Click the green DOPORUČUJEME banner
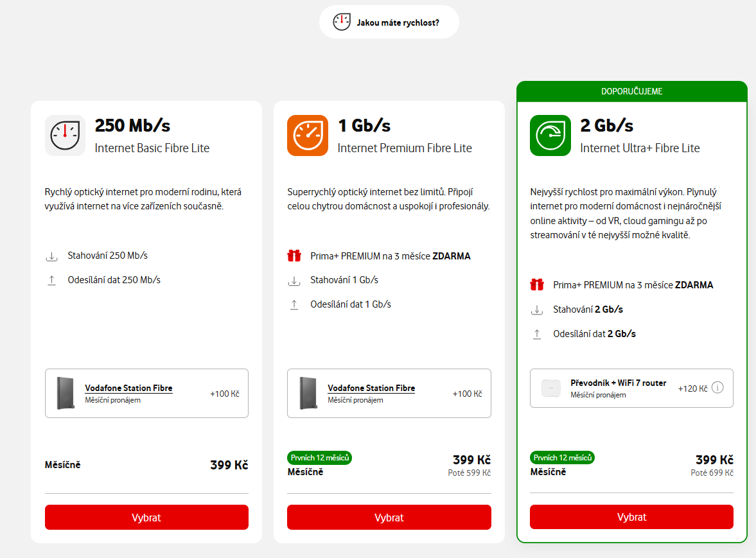 click(x=631, y=91)
